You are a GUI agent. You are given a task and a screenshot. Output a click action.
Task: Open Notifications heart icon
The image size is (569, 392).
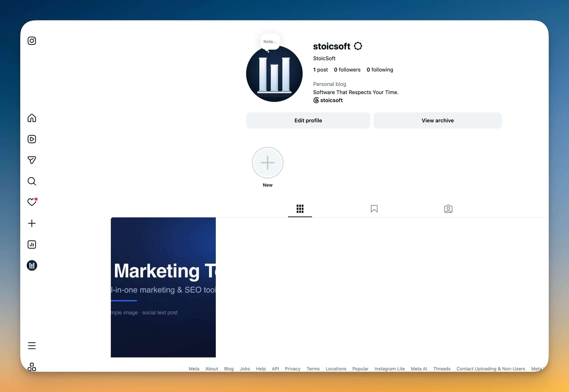32,202
